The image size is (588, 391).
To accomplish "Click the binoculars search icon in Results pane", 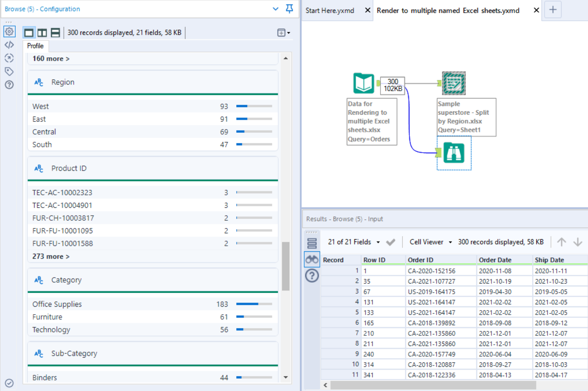I will tap(312, 260).
